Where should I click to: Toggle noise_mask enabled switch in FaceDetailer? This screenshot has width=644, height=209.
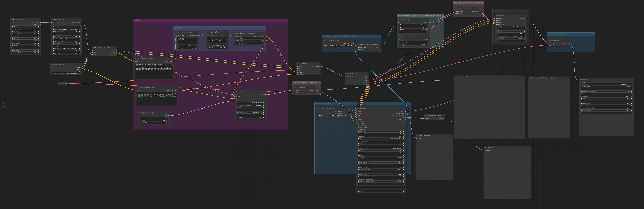[381, 158]
